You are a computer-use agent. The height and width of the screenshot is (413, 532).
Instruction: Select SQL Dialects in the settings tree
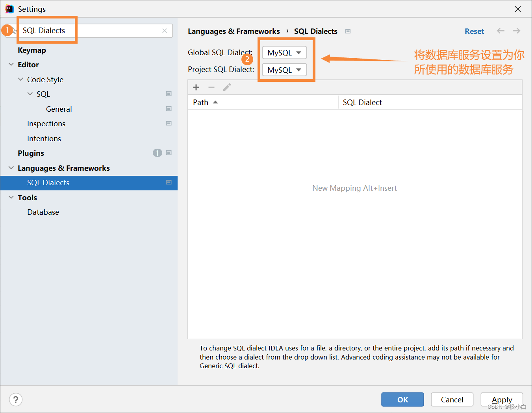(x=89, y=183)
